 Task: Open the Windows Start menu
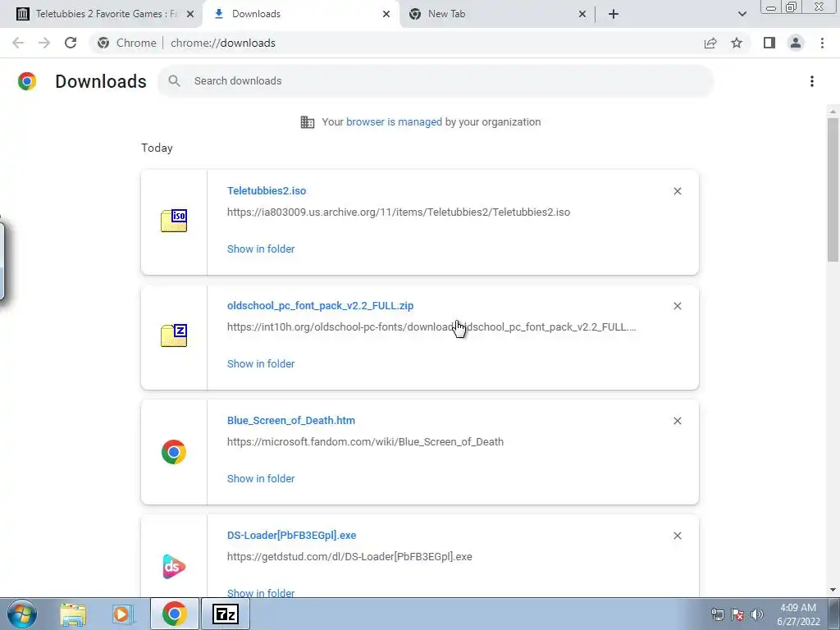pyautogui.click(x=21, y=614)
